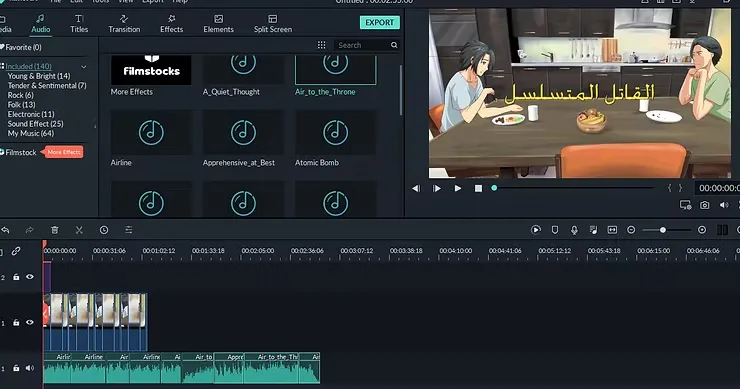Open Favorite (0) list
This screenshot has width=740, height=389.
tap(23, 47)
